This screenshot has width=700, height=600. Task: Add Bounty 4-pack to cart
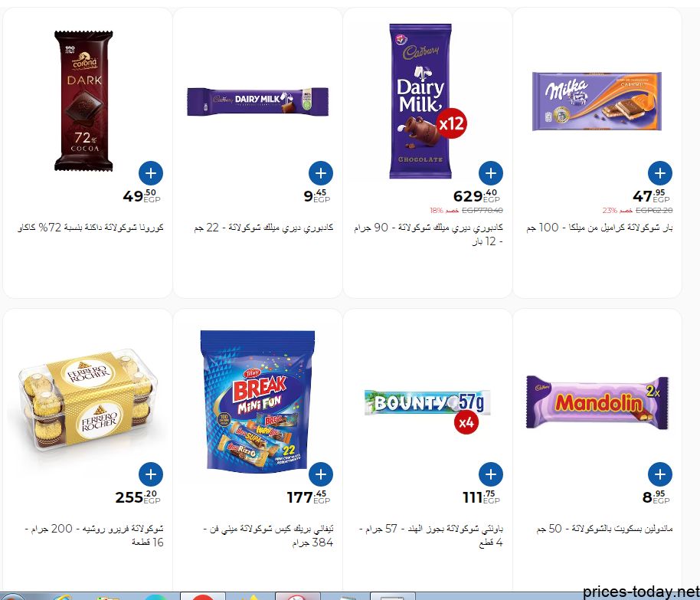491,474
